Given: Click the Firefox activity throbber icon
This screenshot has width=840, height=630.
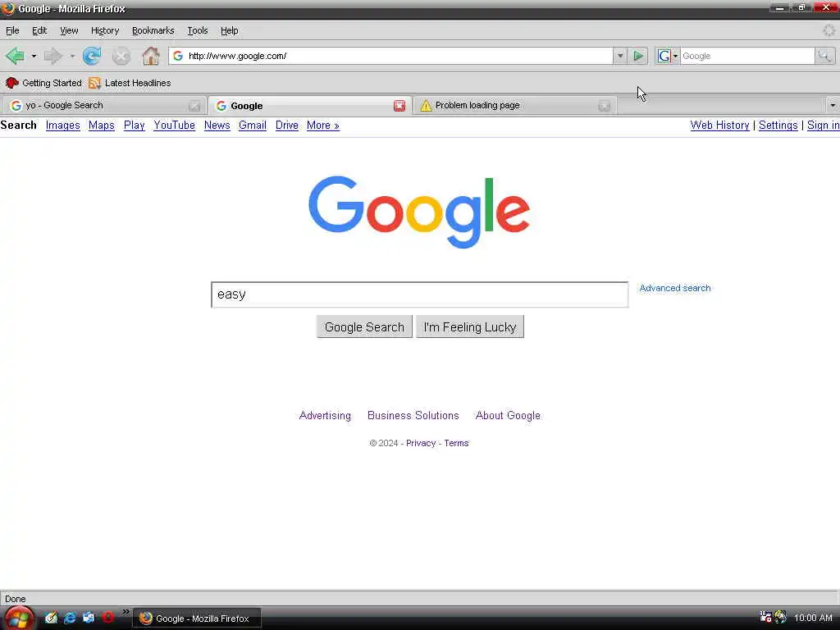Looking at the screenshot, I should [x=829, y=30].
